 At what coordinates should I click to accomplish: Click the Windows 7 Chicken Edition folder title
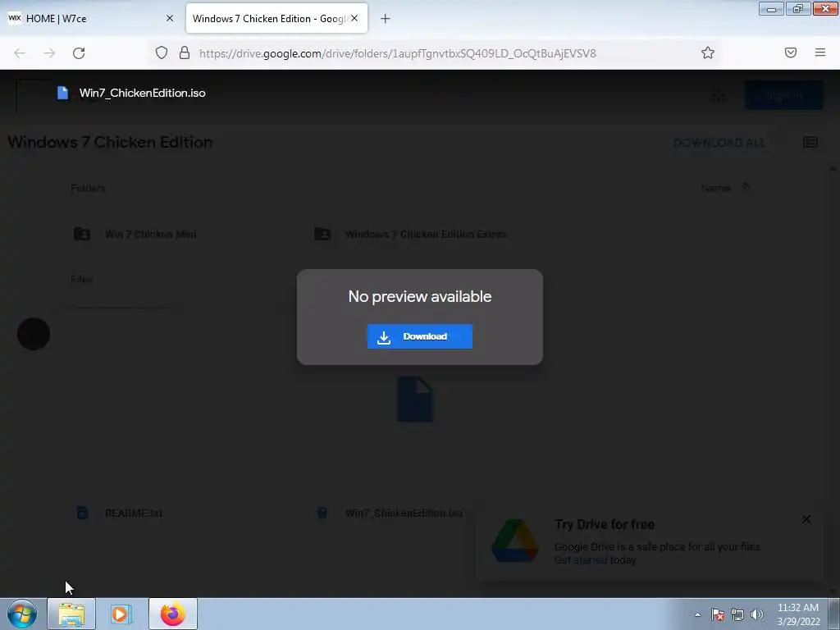pyautogui.click(x=110, y=142)
